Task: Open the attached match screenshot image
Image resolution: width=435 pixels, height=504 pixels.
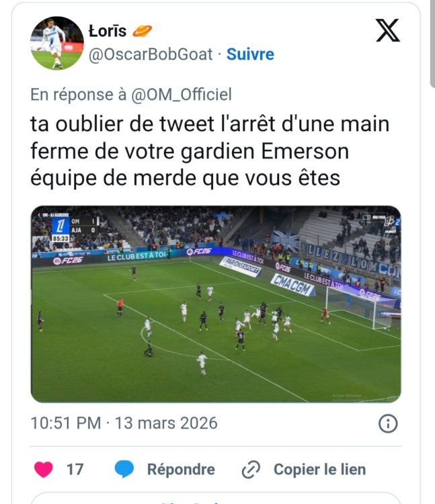Action: 216,304
